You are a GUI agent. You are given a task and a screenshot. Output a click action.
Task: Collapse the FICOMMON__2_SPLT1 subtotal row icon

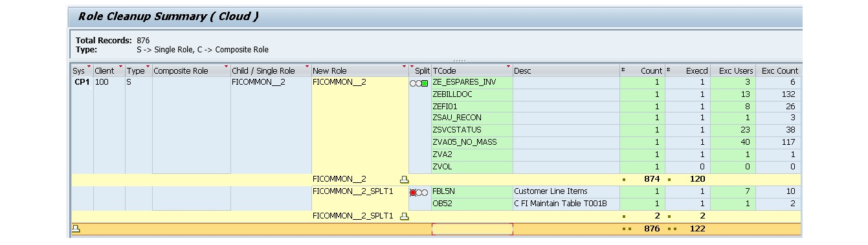tap(405, 216)
